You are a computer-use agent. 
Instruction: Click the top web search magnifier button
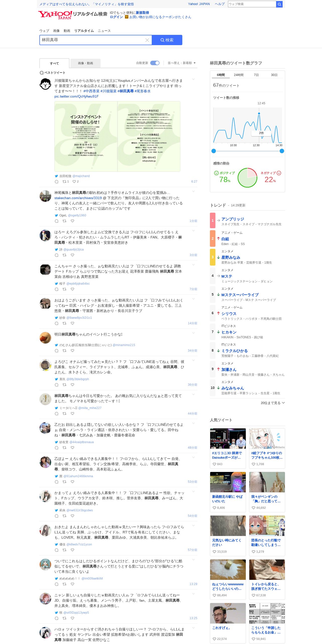(x=279, y=4)
